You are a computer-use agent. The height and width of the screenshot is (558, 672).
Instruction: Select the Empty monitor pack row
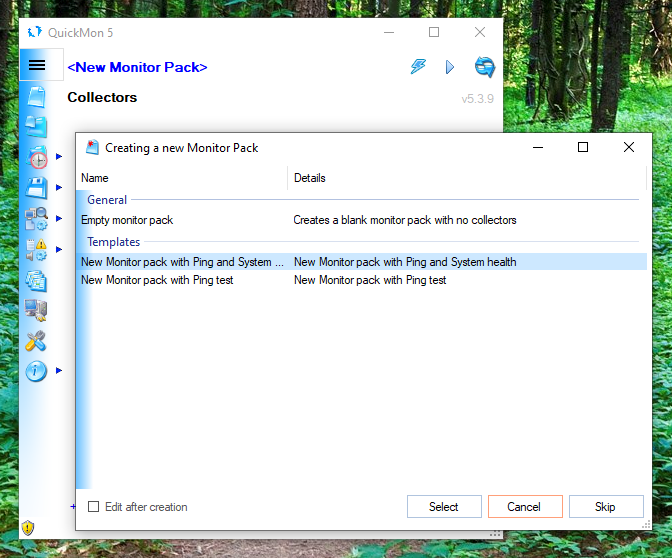click(363, 220)
